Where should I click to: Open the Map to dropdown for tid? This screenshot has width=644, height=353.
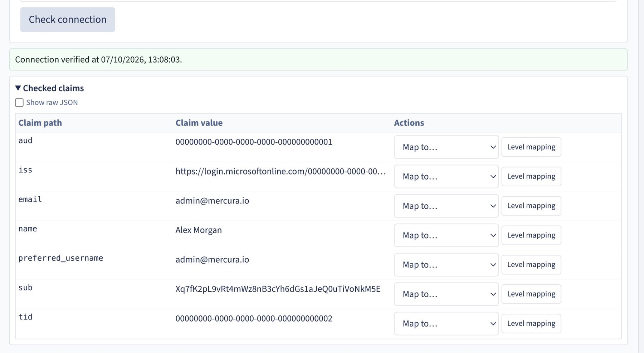point(446,323)
